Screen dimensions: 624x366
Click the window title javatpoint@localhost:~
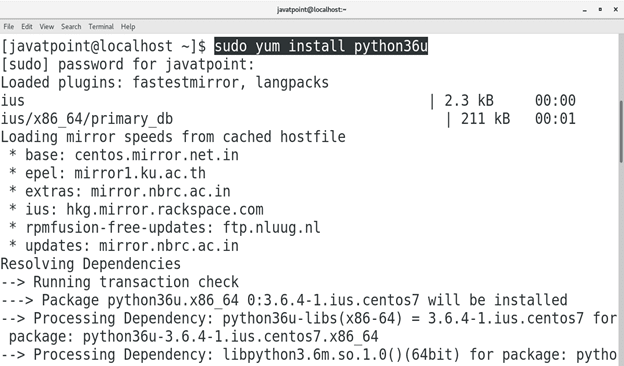312,10
